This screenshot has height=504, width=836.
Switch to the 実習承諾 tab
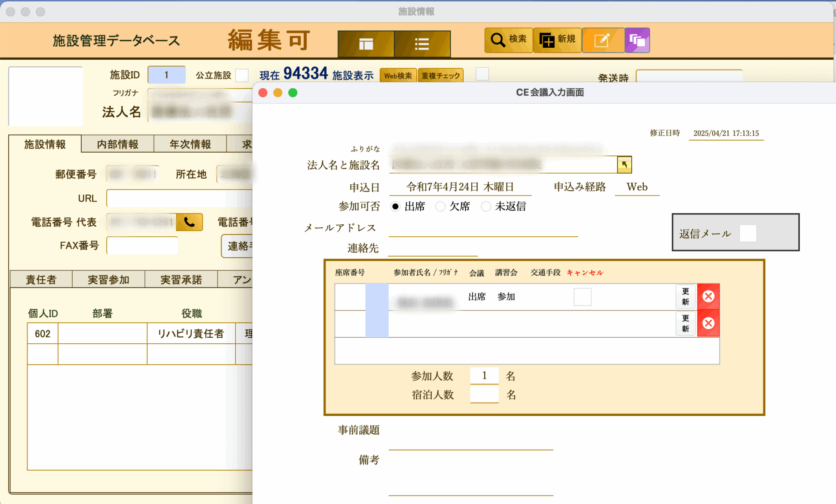coord(181,280)
